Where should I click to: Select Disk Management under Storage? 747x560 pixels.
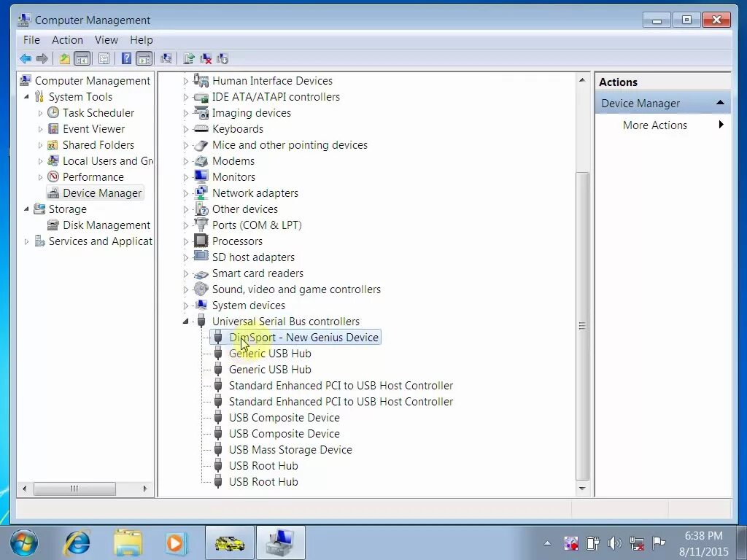coord(107,225)
